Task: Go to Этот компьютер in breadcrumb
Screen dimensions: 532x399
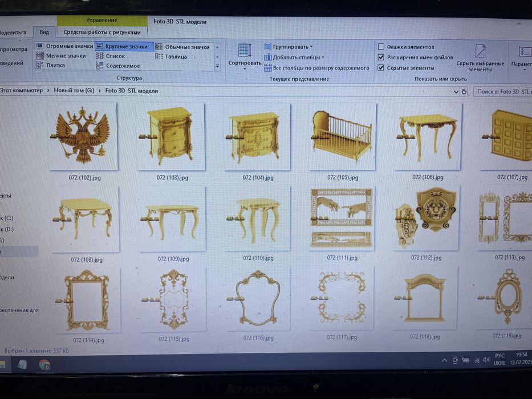Action: 21,90
